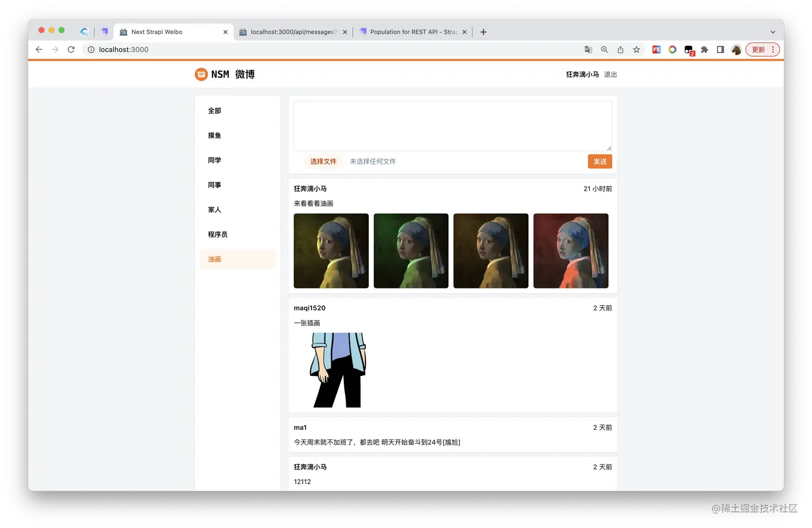Screen dimensions: 812x528
Task: Close the Next Strapi Weibo tab
Action: click(226, 32)
